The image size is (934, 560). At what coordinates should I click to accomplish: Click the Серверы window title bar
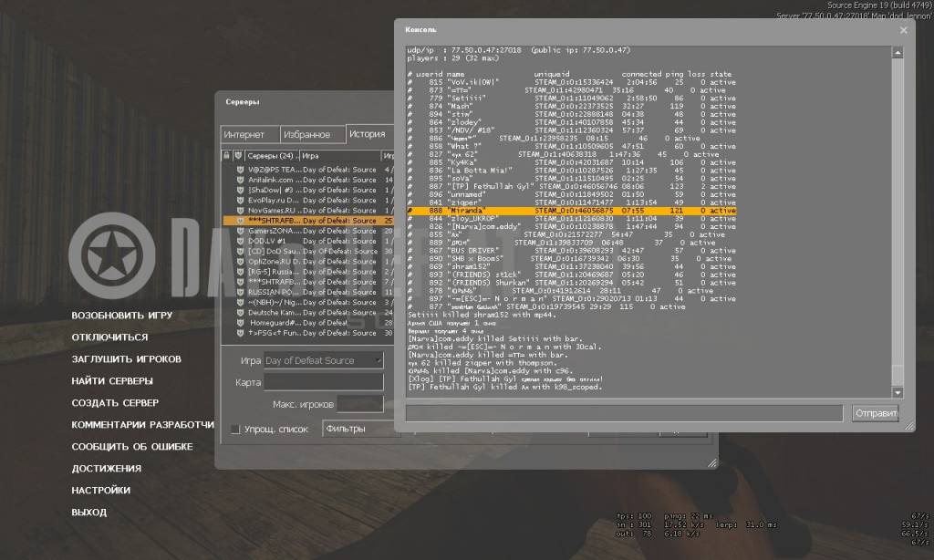[x=306, y=102]
